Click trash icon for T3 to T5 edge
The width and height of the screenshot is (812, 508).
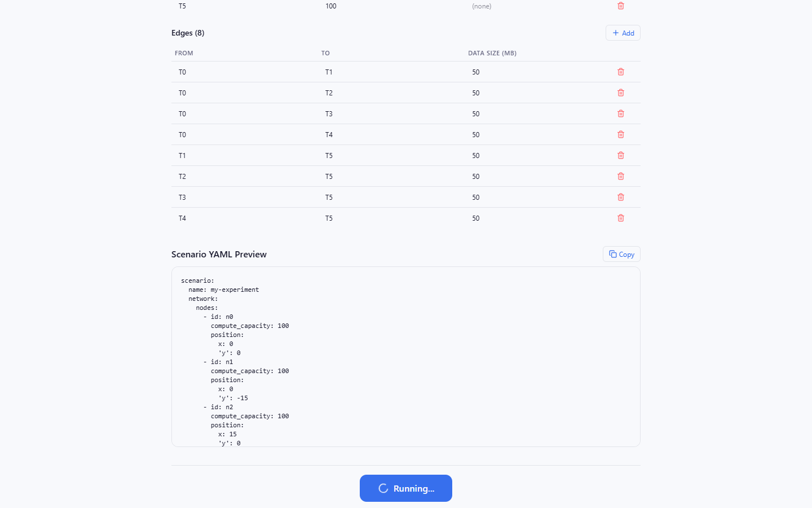click(x=620, y=197)
